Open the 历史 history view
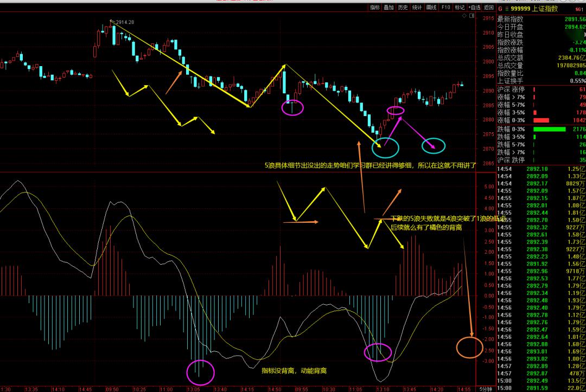Screen dimensions: 586x392 (403, 8)
